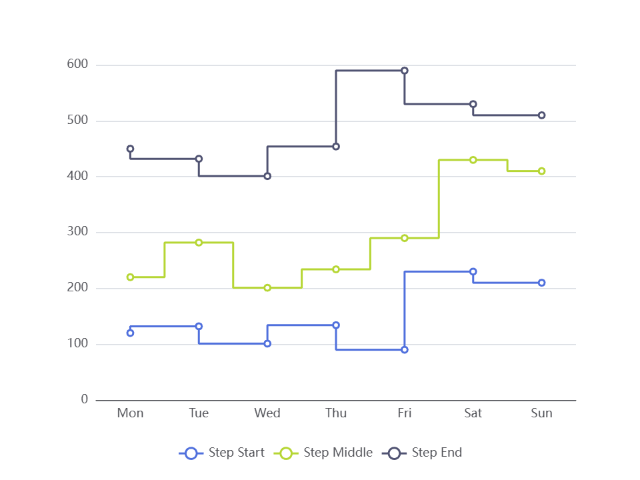Screen dimensions: 640x480
Task: Click Step Middle data point on Sat
Action: pos(473,160)
